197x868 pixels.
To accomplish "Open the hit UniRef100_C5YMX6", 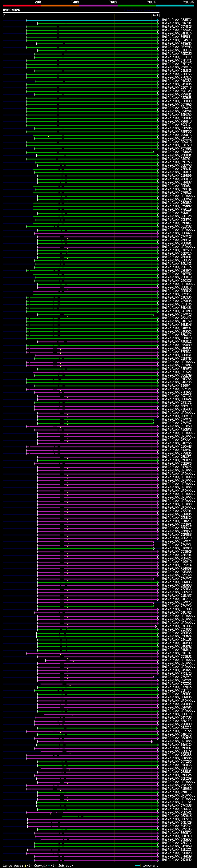I will tap(177, 26).
